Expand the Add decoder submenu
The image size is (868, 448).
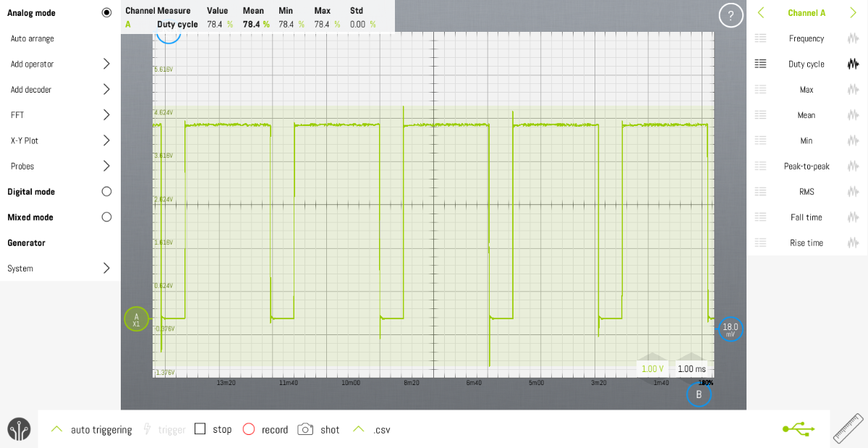(x=106, y=89)
